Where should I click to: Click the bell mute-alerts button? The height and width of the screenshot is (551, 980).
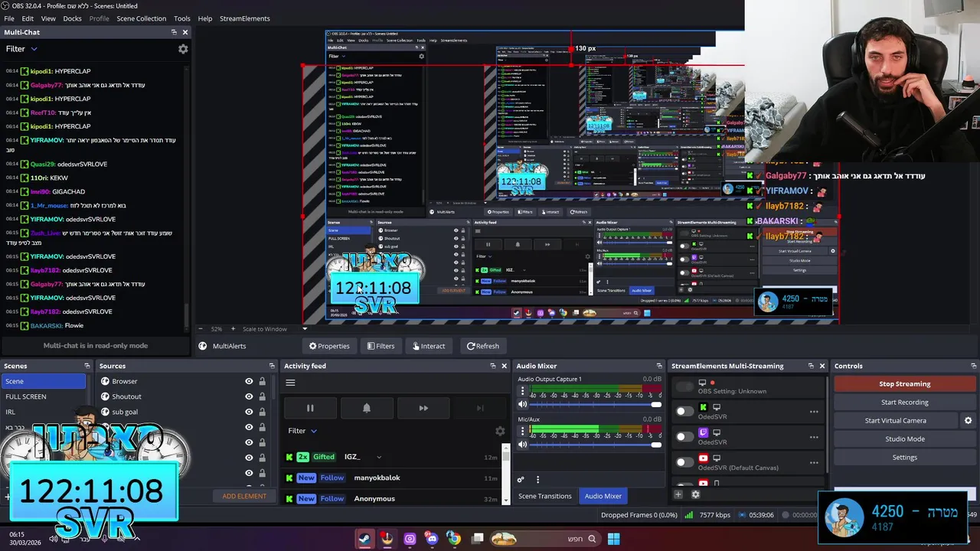coord(367,408)
